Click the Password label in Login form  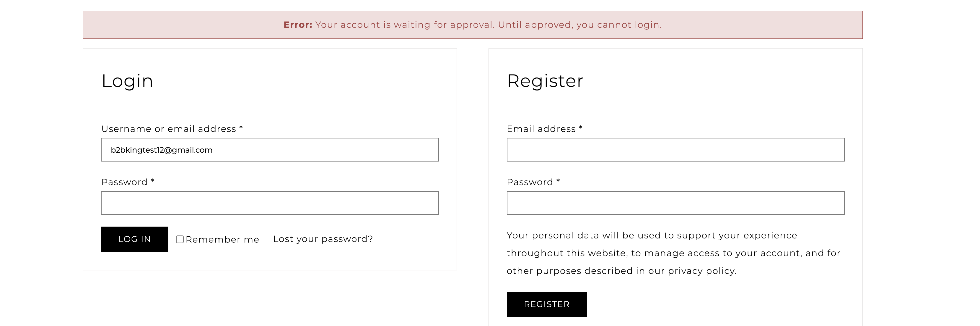click(128, 182)
